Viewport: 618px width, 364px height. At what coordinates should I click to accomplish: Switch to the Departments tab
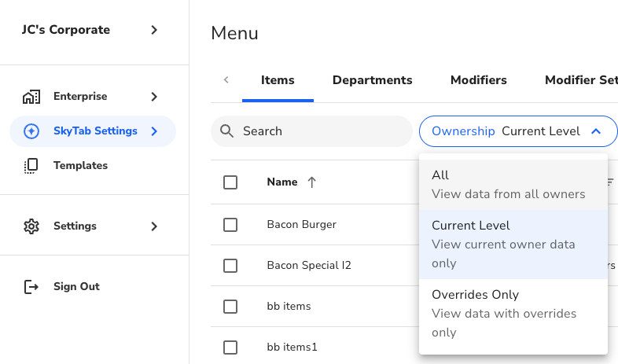coord(372,80)
